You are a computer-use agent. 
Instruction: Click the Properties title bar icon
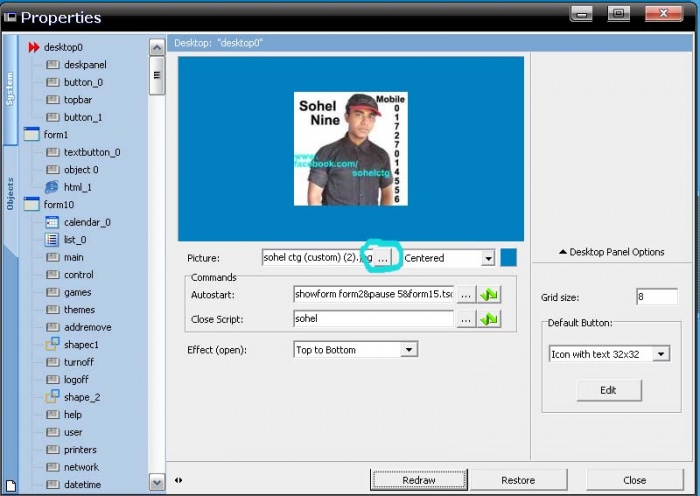tap(10, 17)
